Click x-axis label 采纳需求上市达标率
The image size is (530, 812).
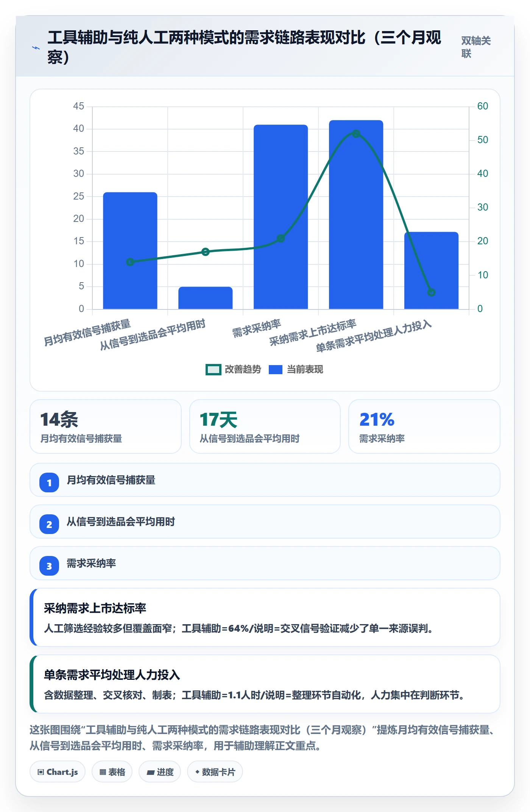313,332
